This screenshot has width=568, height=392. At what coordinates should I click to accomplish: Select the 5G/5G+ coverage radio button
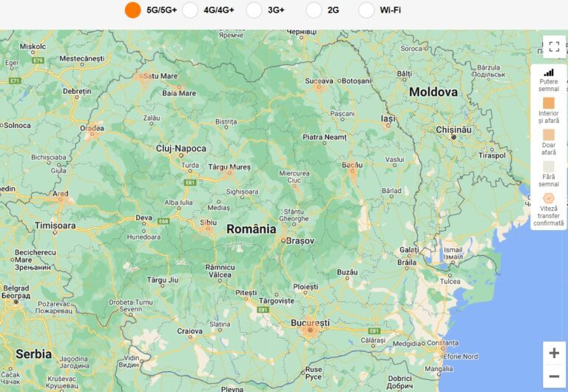(x=132, y=10)
